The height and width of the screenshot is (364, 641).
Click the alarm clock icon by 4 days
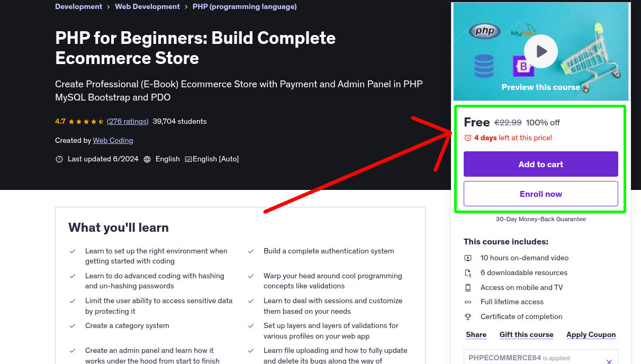pyautogui.click(x=468, y=138)
